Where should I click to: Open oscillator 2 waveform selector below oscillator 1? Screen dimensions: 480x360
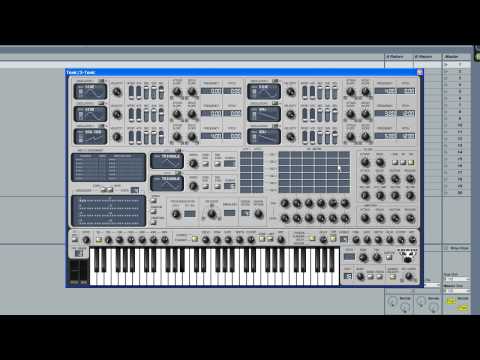(x=90, y=114)
